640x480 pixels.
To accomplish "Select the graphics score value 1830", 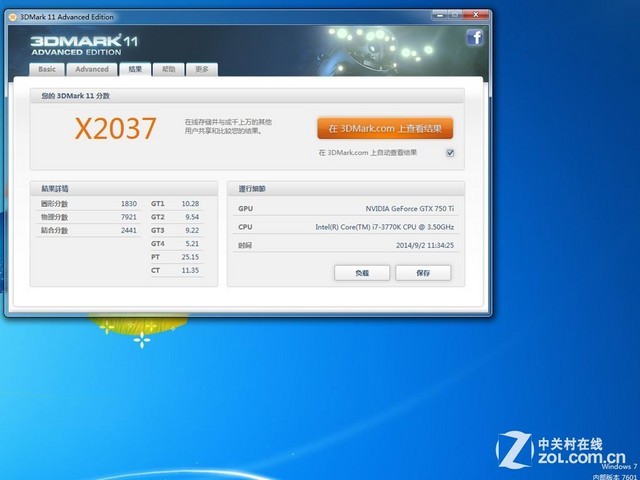I will [x=129, y=204].
